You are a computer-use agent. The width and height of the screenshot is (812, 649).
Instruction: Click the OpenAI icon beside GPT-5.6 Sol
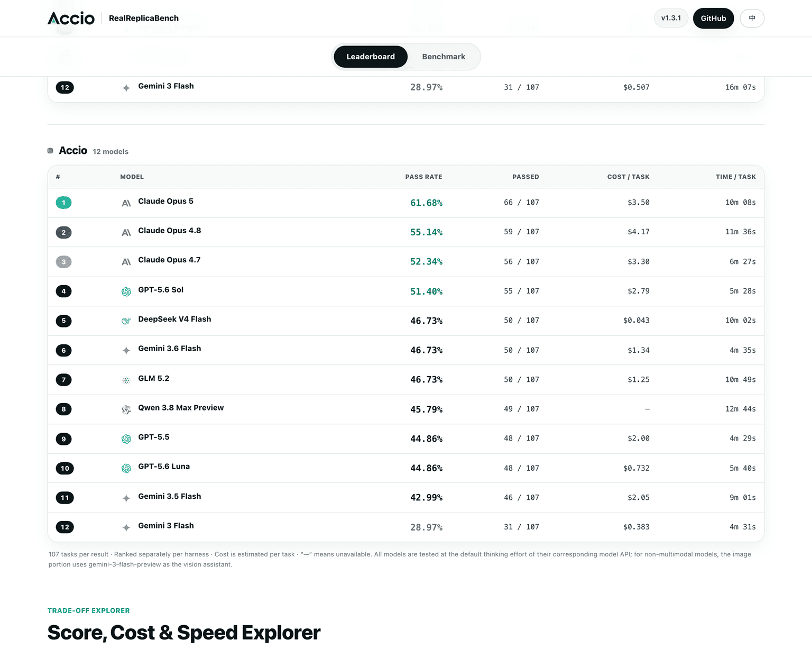(126, 291)
